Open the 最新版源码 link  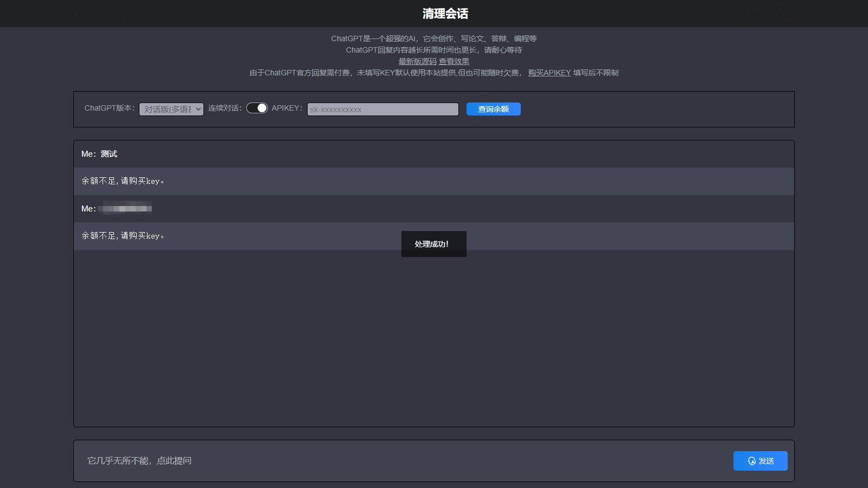click(417, 61)
